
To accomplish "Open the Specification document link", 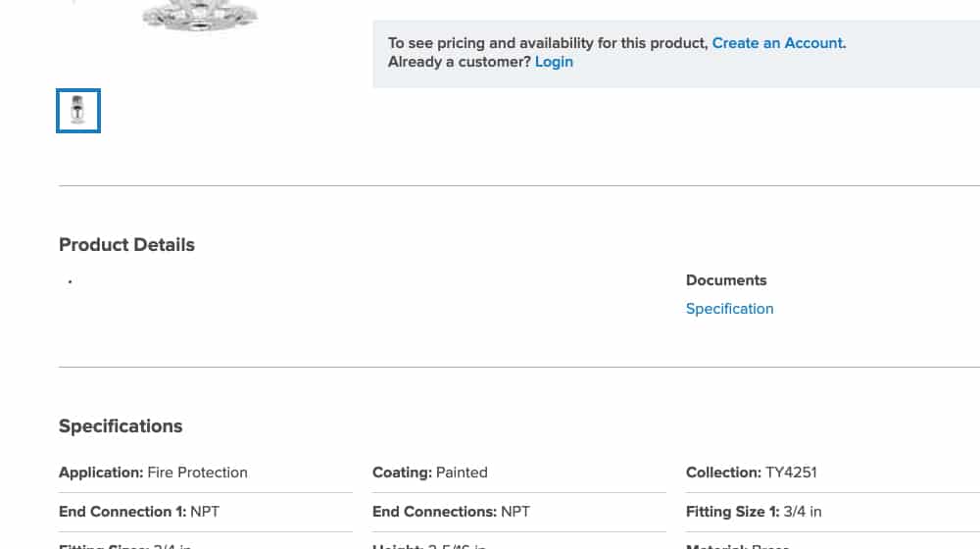I will coord(729,309).
